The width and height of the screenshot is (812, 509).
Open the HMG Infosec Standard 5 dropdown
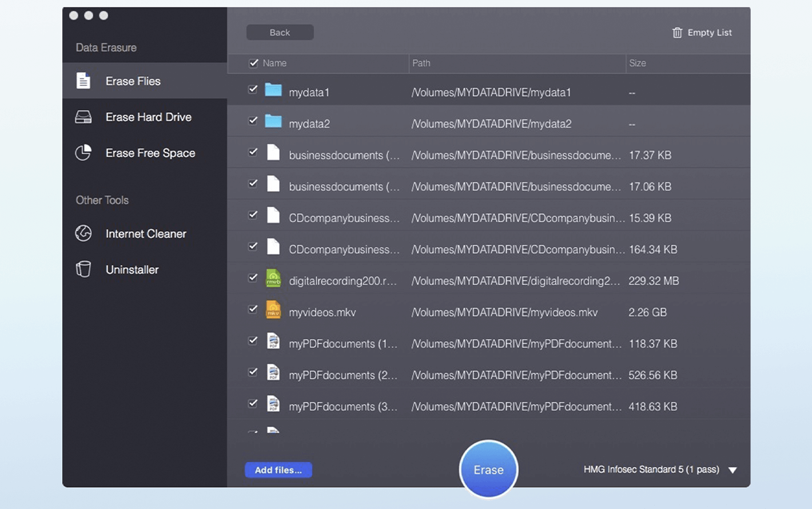tap(660, 470)
